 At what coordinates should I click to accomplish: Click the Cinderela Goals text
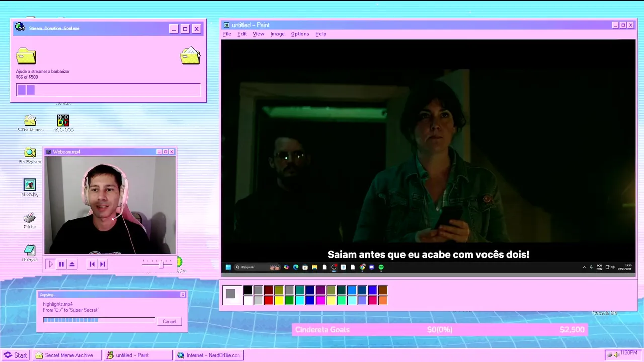point(323,330)
